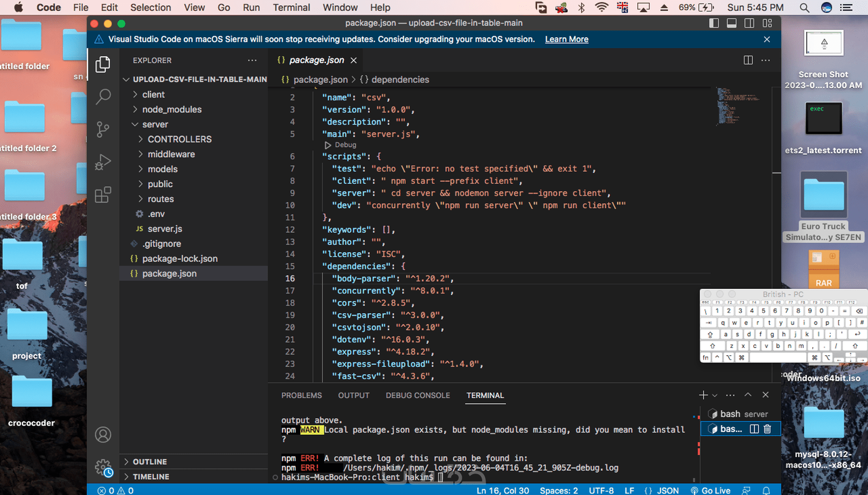Open the notifications bell in the status bar

click(766, 490)
